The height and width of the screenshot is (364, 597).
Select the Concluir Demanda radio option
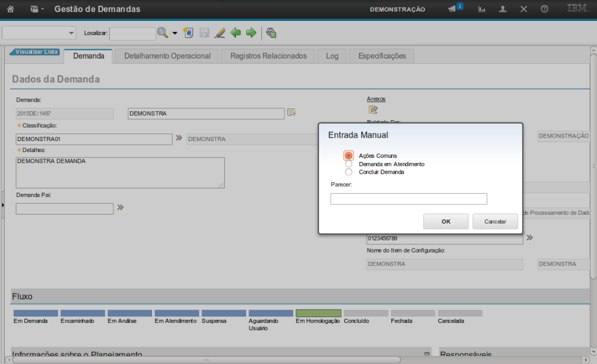348,172
